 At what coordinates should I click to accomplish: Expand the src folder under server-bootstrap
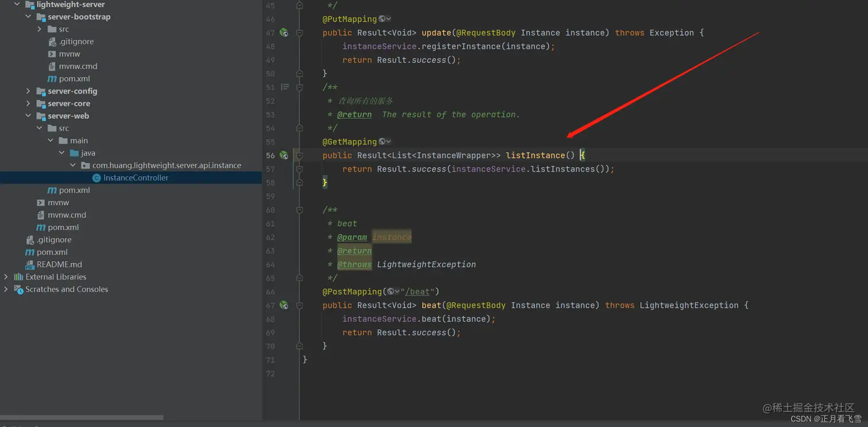coord(39,29)
